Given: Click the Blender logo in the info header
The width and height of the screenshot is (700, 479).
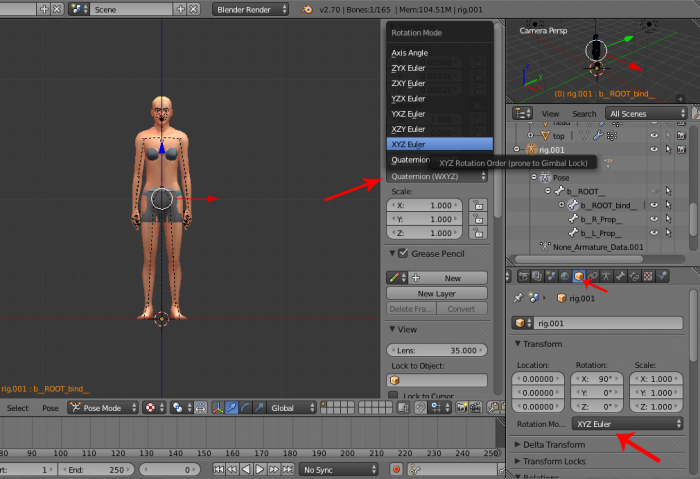Looking at the screenshot, I should [307, 9].
